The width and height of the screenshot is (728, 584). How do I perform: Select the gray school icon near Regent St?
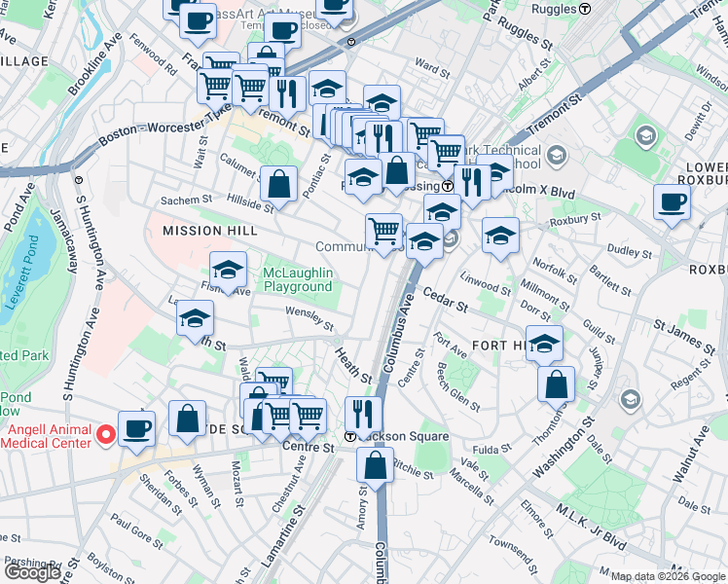630,400
